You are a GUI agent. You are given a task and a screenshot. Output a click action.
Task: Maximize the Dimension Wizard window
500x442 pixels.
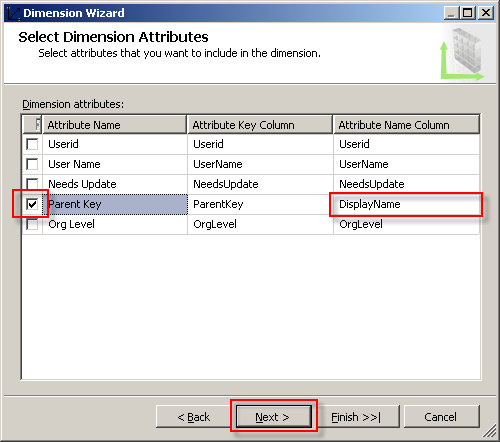[468, 13]
